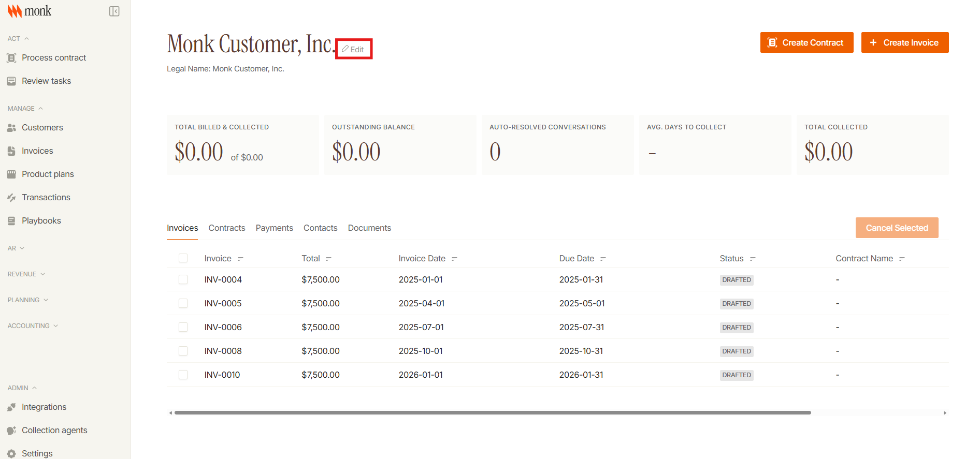The height and width of the screenshot is (459, 980).
Task: Click the Invoice column filter icon
Action: coord(240,259)
